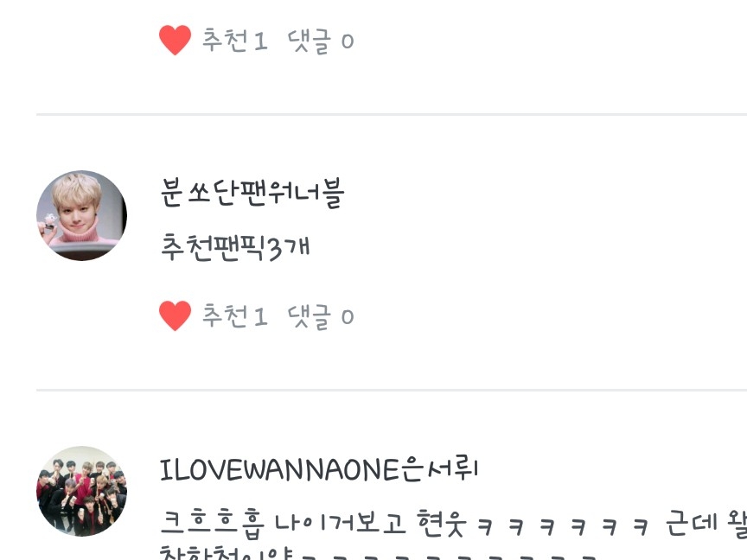
Task: Select the 3개 portion of 추천팬픽3개
Action: coord(288,248)
